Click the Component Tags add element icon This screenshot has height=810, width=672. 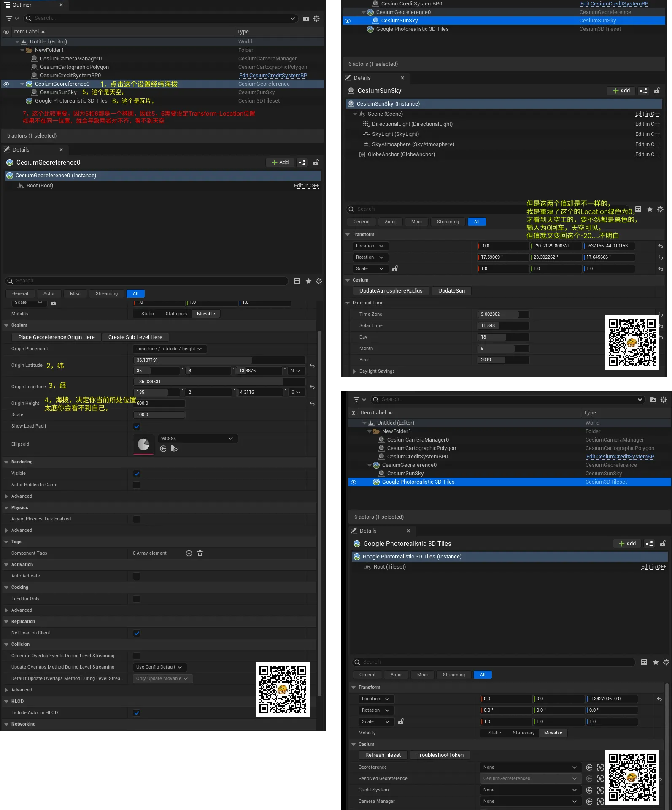(x=189, y=553)
